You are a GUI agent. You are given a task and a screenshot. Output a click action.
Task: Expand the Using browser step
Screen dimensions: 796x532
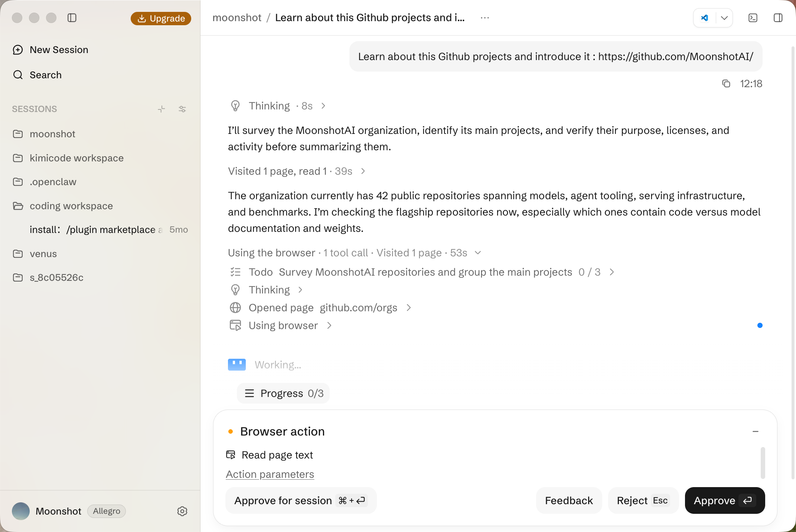(281, 326)
